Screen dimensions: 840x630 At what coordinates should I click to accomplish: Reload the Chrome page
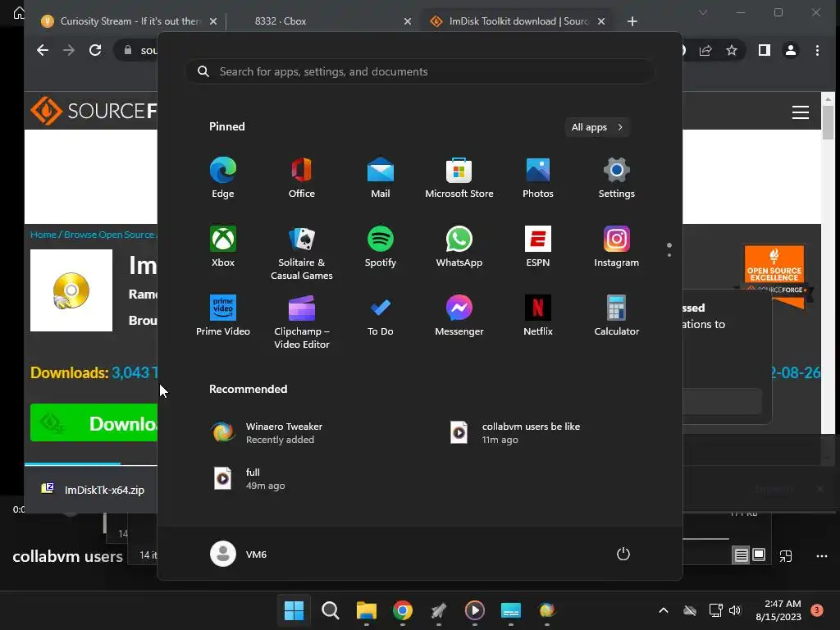pos(95,50)
